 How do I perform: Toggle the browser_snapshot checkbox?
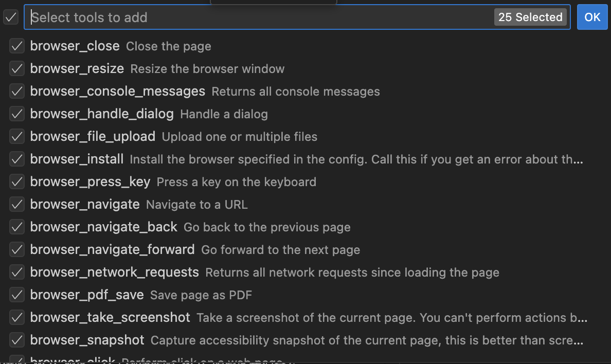17,340
